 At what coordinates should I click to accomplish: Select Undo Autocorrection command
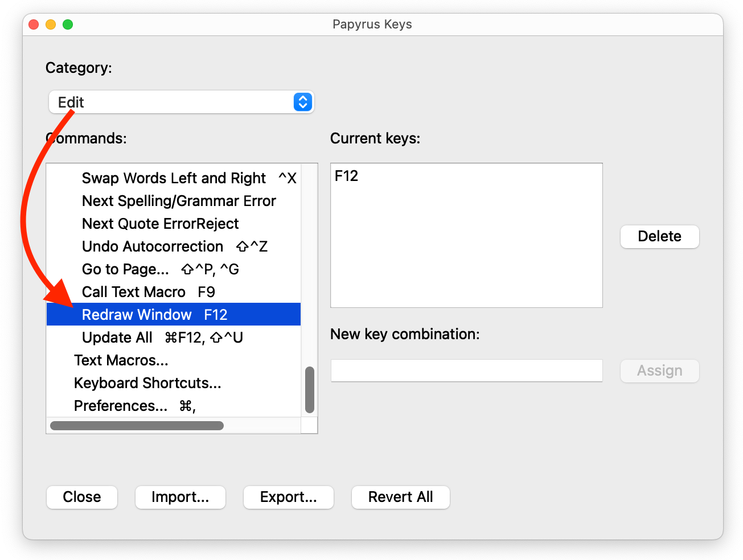(174, 246)
